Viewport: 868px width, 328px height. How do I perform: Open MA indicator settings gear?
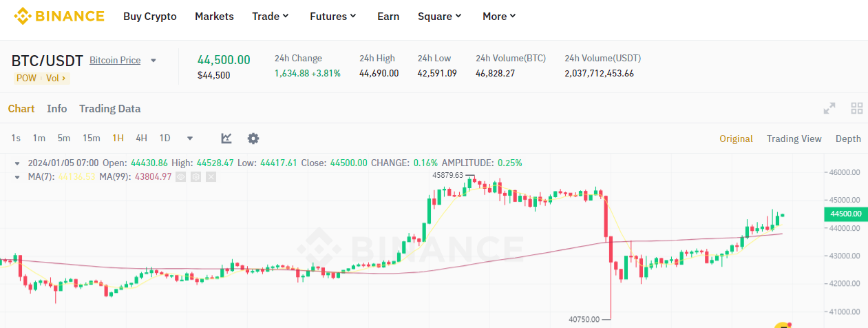[196, 177]
